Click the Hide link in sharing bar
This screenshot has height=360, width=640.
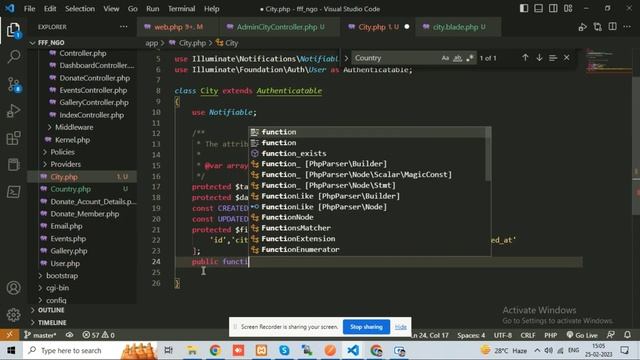[x=400, y=327]
